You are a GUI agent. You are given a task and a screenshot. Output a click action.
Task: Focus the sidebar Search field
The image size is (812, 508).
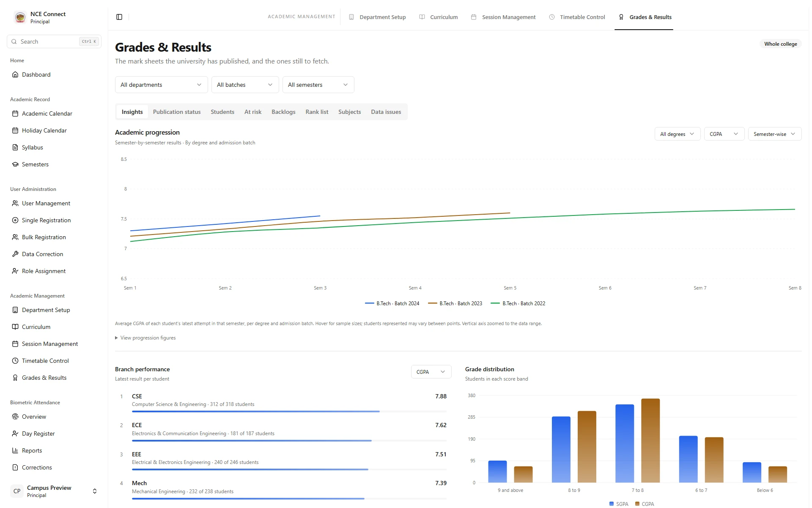click(x=54, y=41)
